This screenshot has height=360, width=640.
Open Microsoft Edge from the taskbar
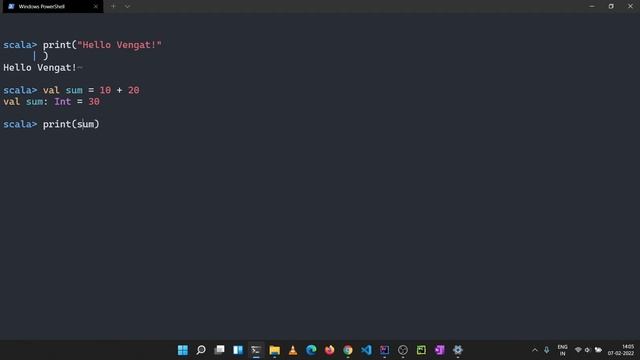pyautogui.click(x=311, y=350)
